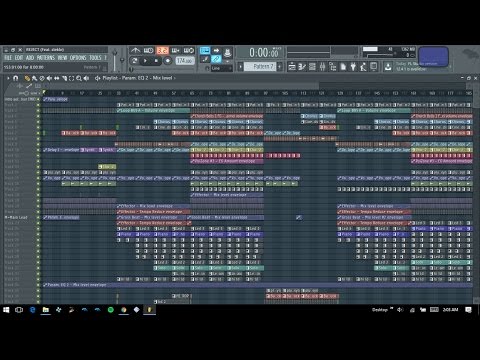Open the Channel rack icon
480x360 pixels.
pos(312,67)
